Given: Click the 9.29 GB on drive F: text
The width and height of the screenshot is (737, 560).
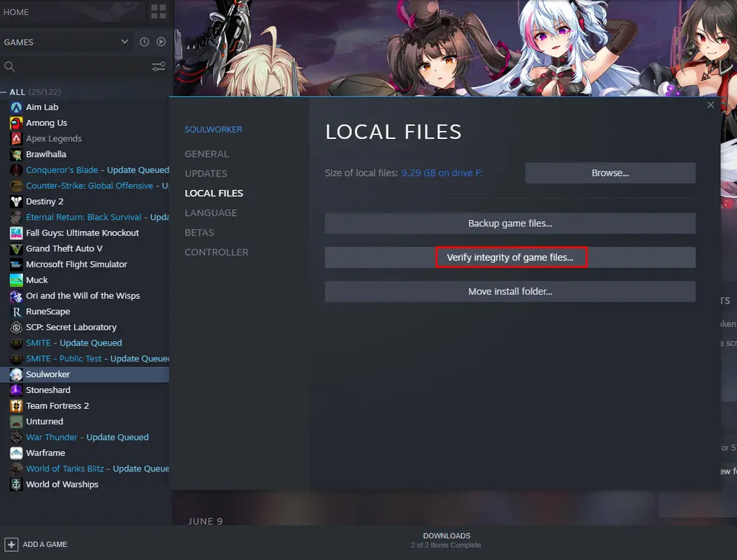Looking at the screenshot, I should (441, 173).
